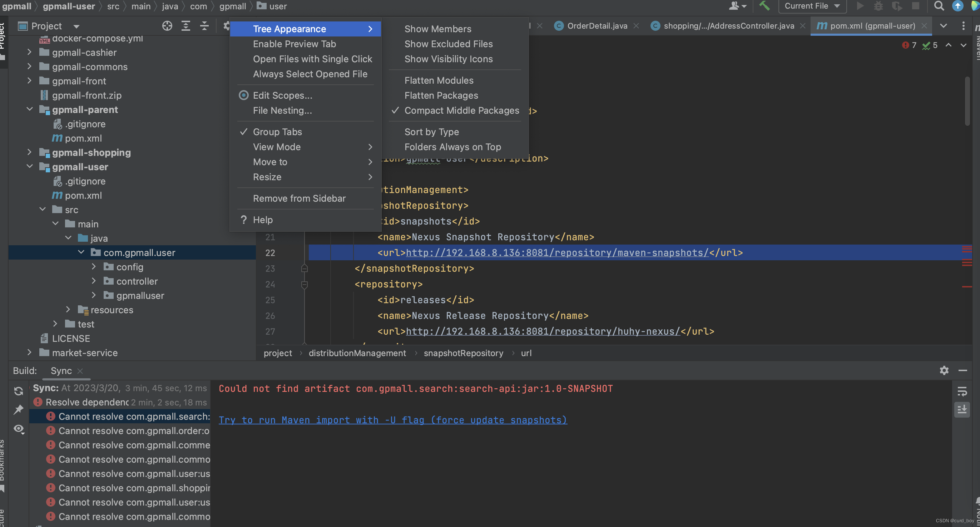980x527 pixels.
Task: Enable Sort by Type option
Action: click(x=455, y=132)
